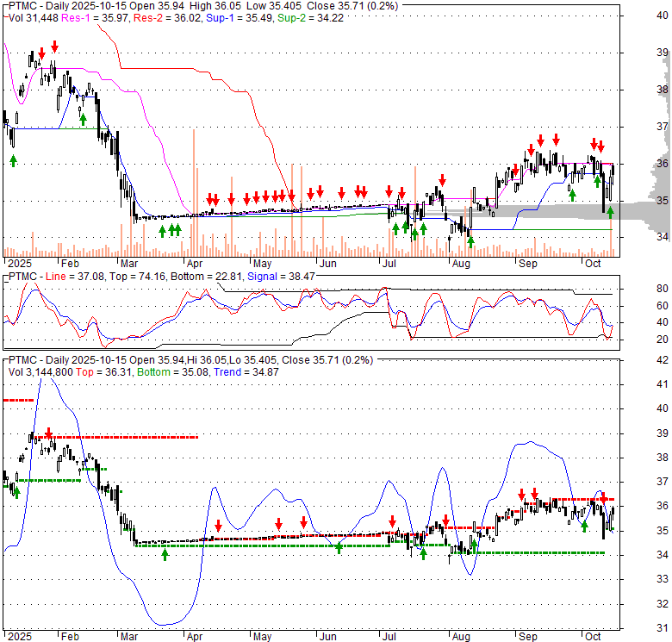
Task: Click the tallest orange volume spike in April
Action: (194, 193)
